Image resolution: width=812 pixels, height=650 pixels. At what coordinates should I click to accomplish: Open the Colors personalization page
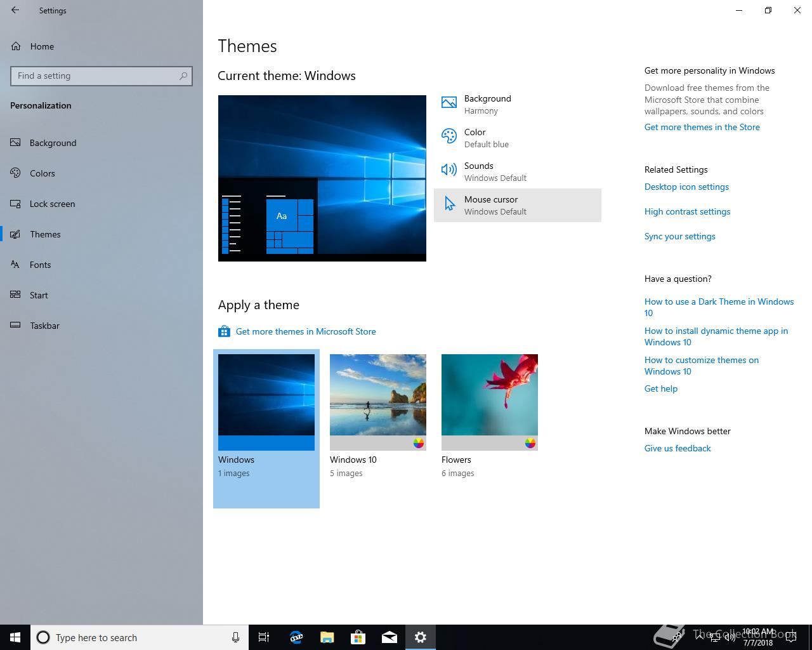[x=101, y=173]
